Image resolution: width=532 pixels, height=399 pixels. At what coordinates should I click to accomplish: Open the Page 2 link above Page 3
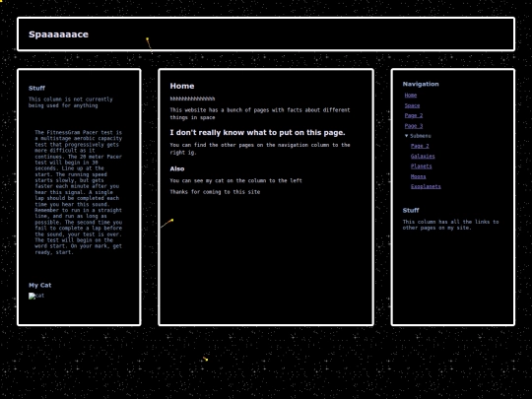point(414,115)
